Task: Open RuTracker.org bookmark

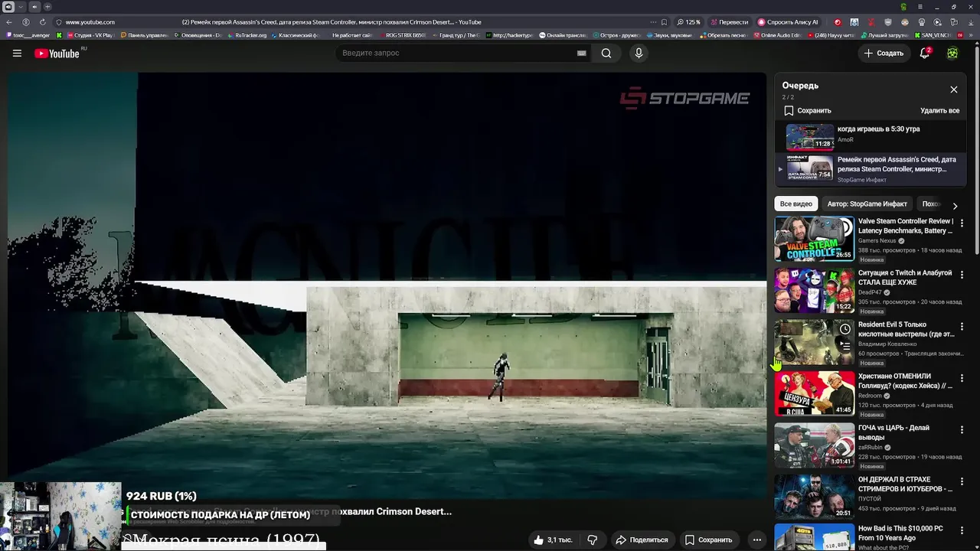Action: (247, 35)
